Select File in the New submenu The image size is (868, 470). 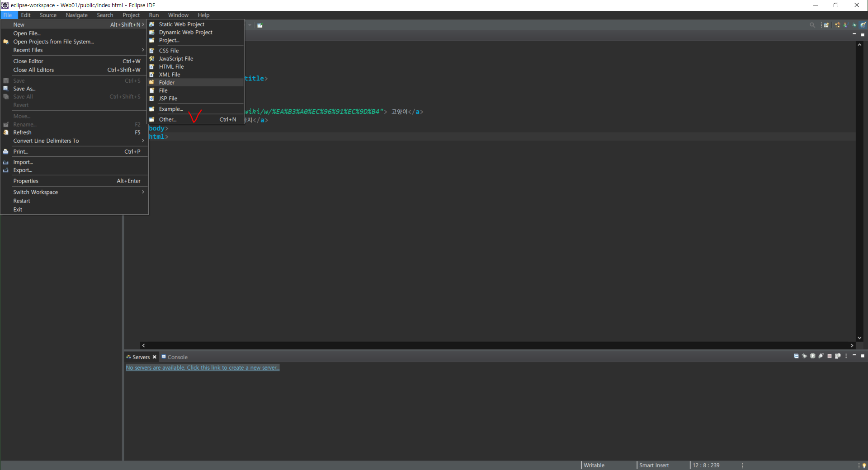pyautogui.click(x=196, y=90)
